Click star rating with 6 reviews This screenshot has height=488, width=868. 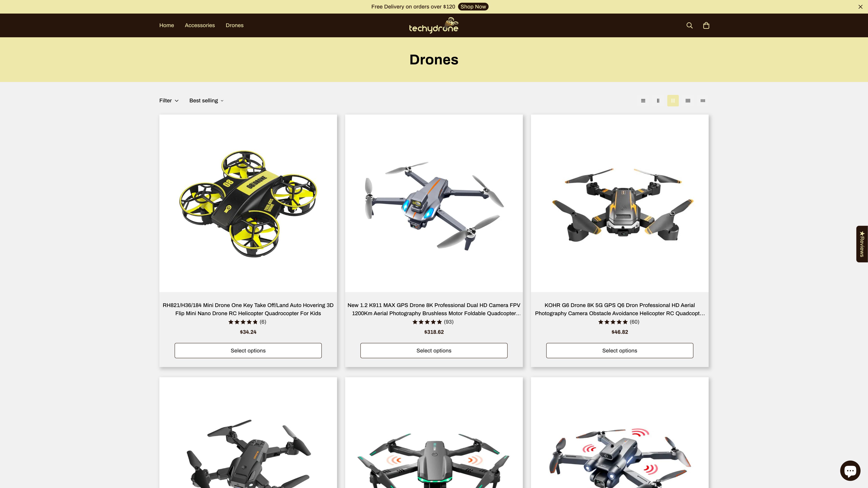click(247, 322)
